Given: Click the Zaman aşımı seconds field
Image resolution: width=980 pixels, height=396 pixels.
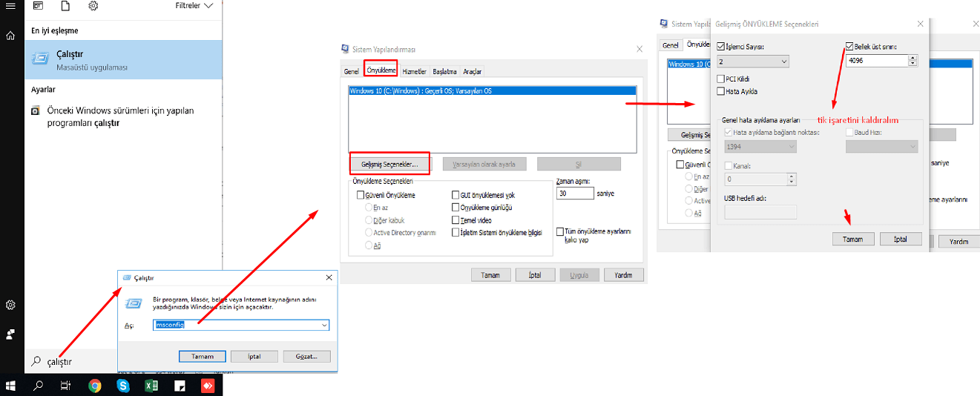Looking at the screenshot, I should click(x=574, y=194).
